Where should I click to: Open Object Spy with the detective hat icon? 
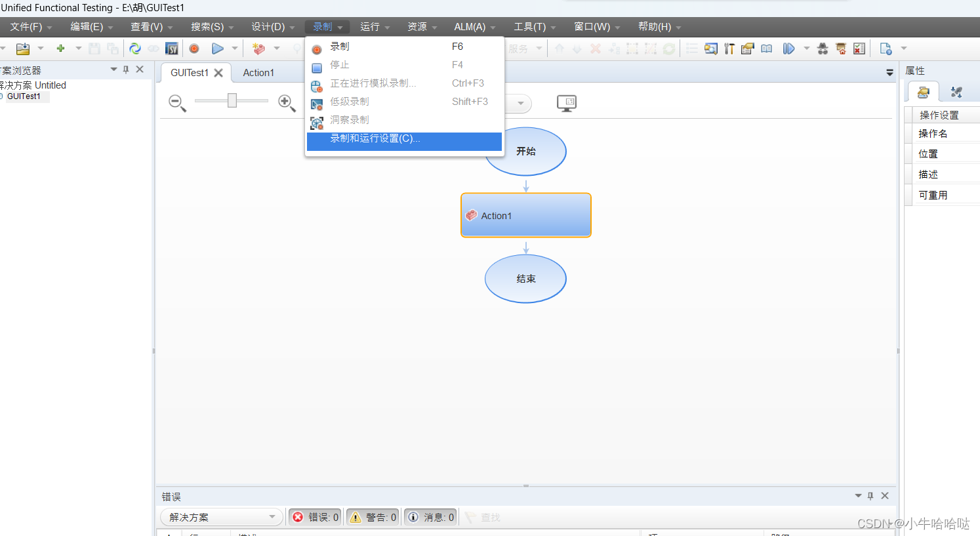pyautogui.click(x=823, y=48)
